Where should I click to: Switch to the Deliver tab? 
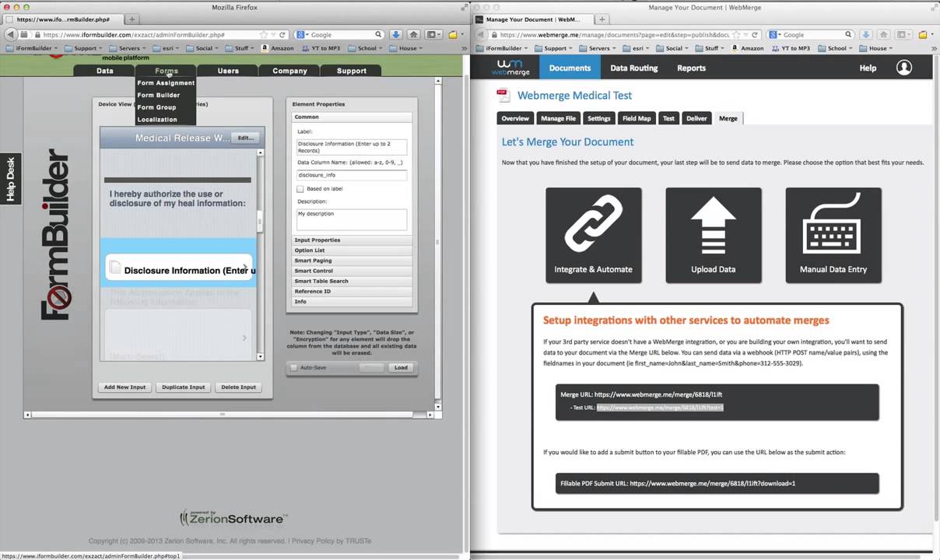[x=696, y=118]
